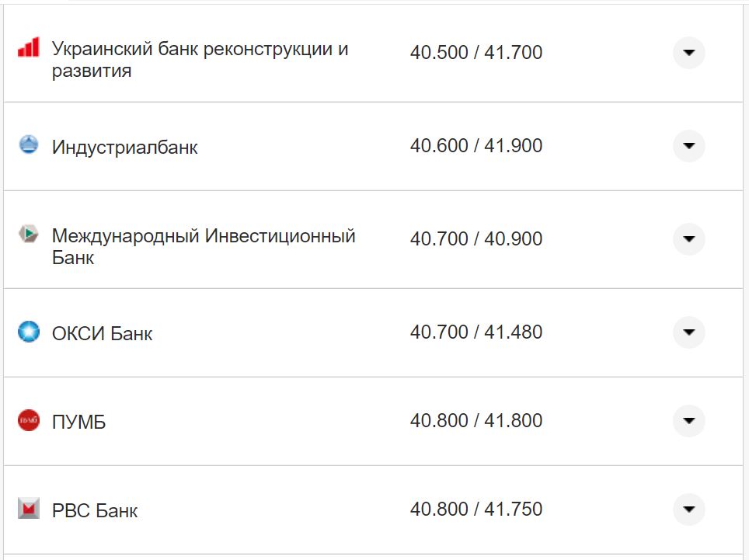The height and width of the screenshot is (560, 749).
Task: Select the Индустриалбанк bank logo
Action: click(x=29, y=145)
